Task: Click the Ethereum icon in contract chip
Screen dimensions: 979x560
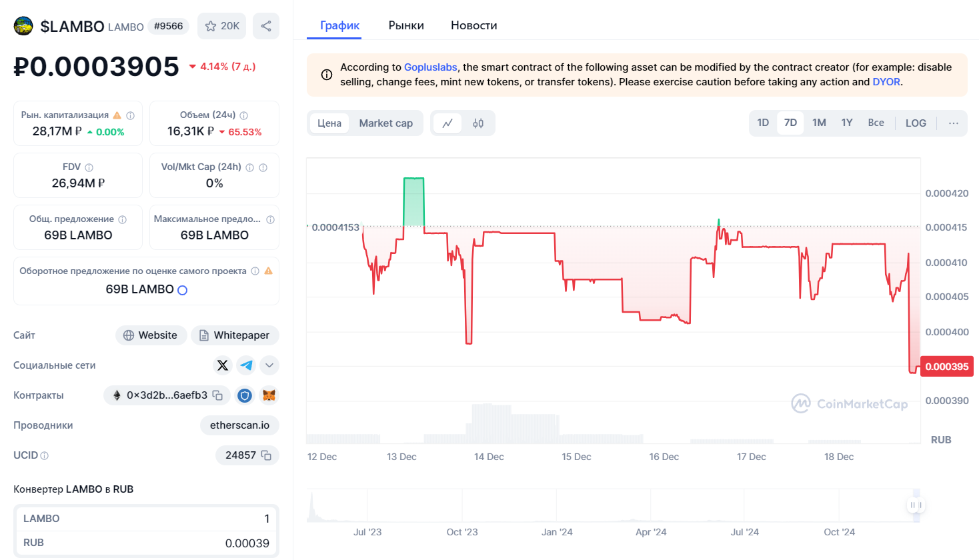Action: (117, 395)
